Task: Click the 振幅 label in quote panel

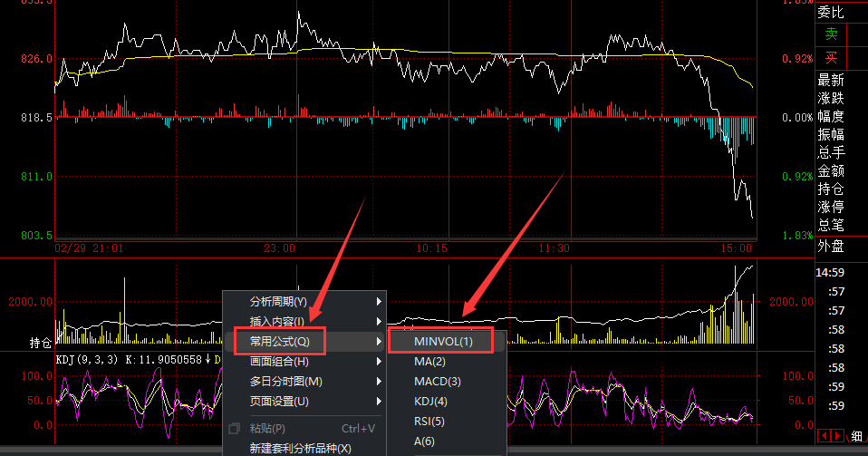Action: (831, 135)
